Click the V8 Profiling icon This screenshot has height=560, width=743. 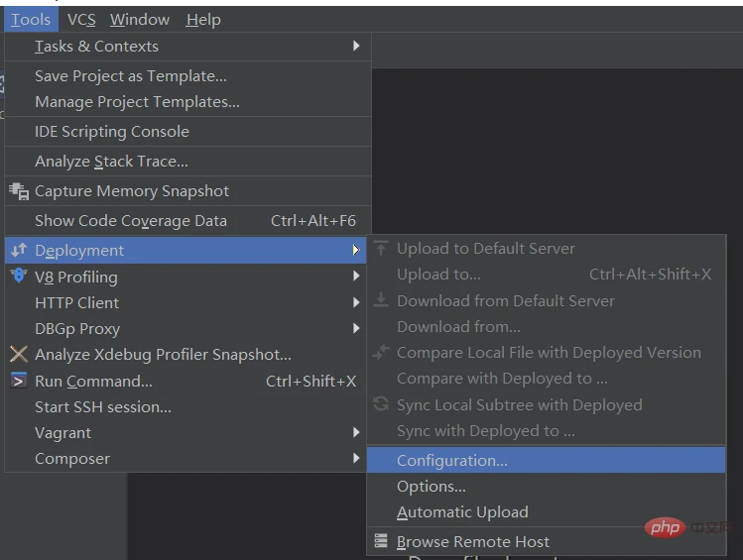tap(19, 277)
